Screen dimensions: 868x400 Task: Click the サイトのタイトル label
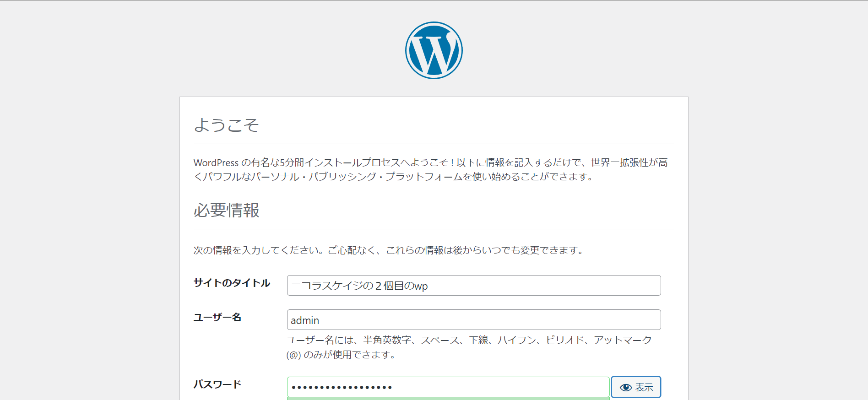coord(232,283)
